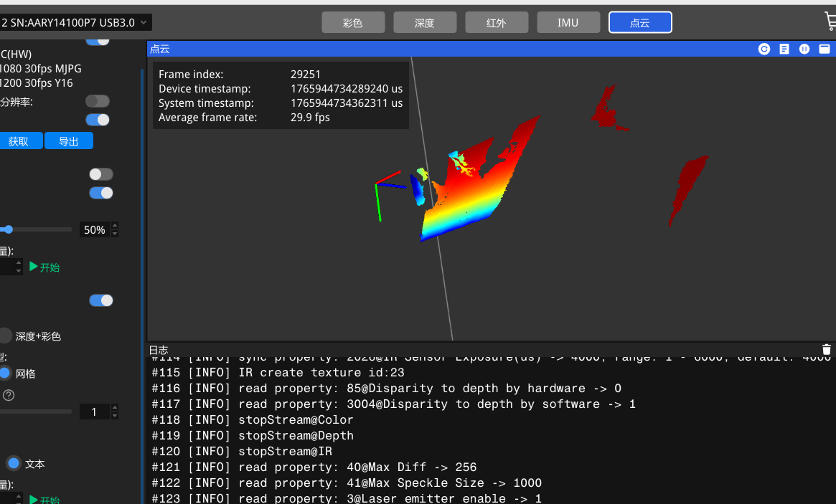
Task: Click the slider handle next to 50%
Action: [x=8, y=229]
